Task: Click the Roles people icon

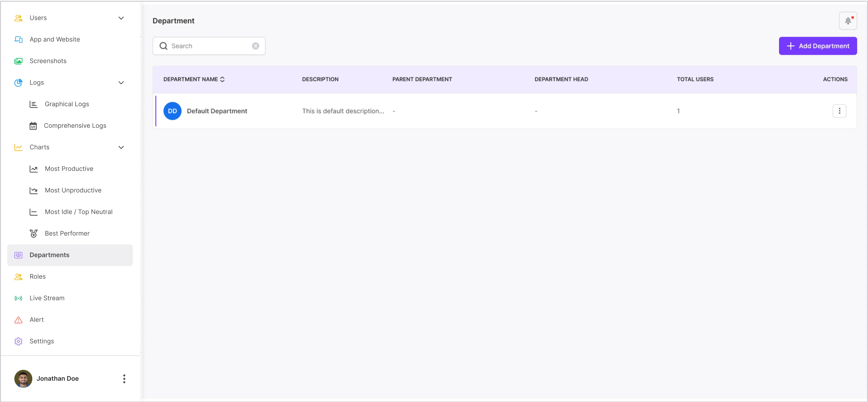Action: coord(18,277)
